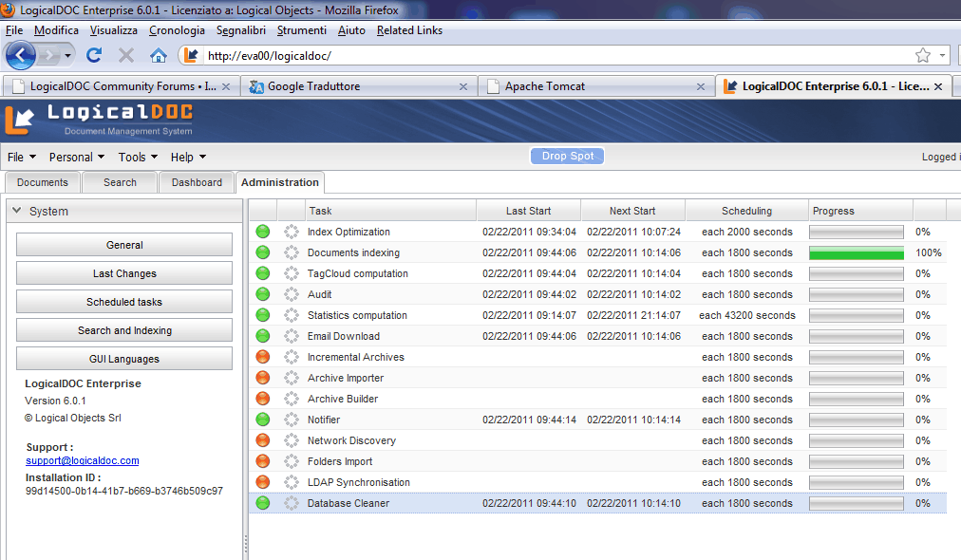
Task: Click the browser Forward arrow button
Action: [x=48, y=56]
